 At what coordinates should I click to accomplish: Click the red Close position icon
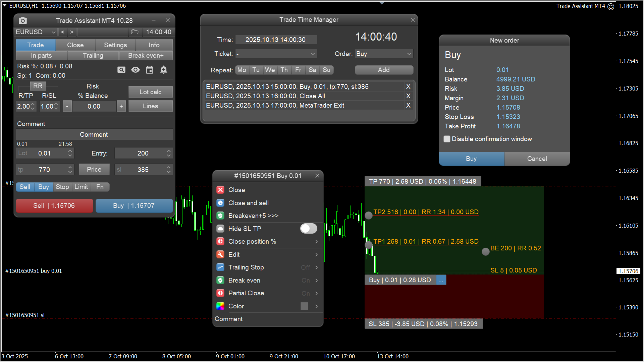tap(220, 242)
